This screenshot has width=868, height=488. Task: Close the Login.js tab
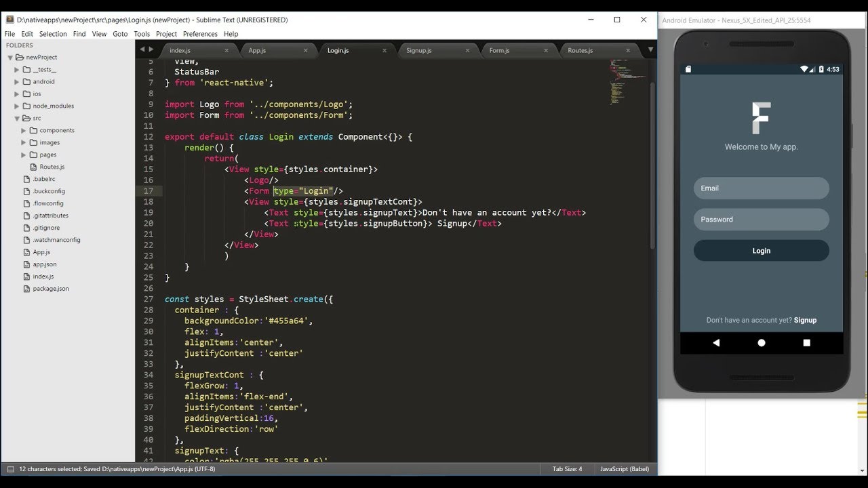tap(384, 50)
